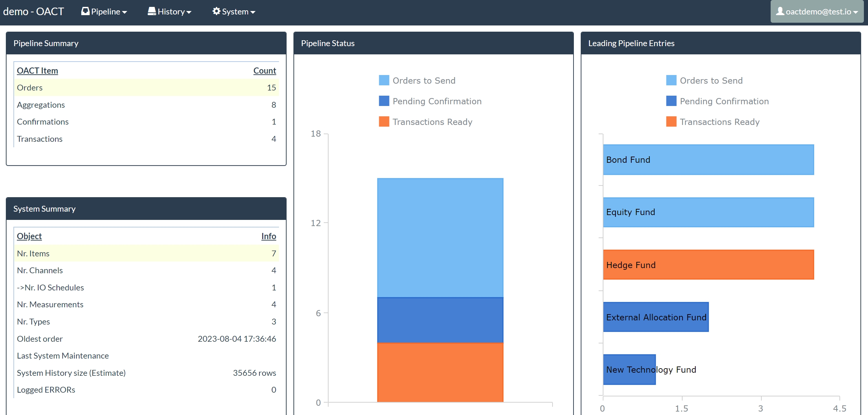Toggle Orders to Send legend in Leading Entries
This screenshot has height=415, width=868.
pos(711,81)
